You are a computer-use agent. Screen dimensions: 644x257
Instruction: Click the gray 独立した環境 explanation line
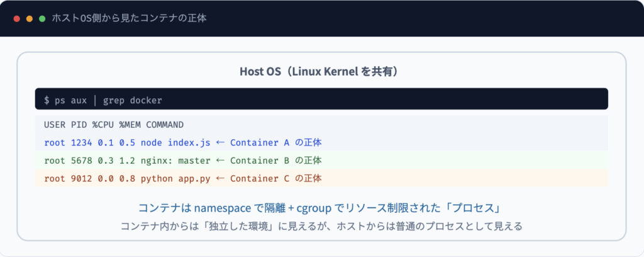tap(321, 226)
